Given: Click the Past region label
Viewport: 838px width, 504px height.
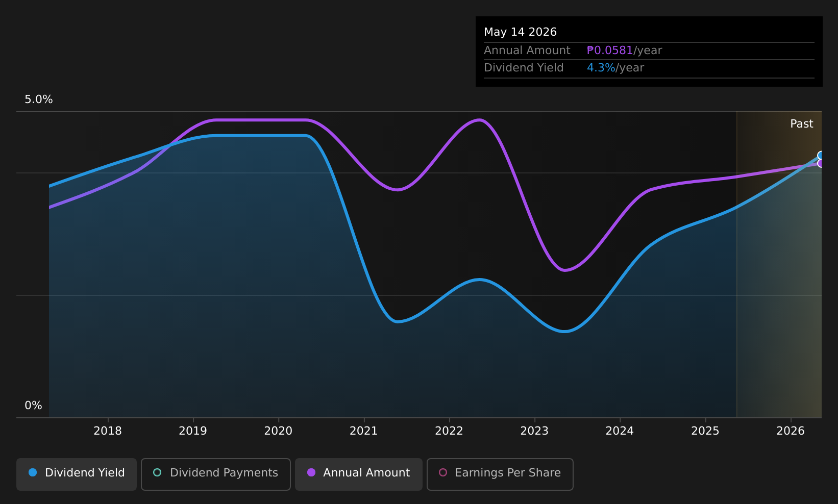Looking at the screenshot, I should [x=801, y=124].
